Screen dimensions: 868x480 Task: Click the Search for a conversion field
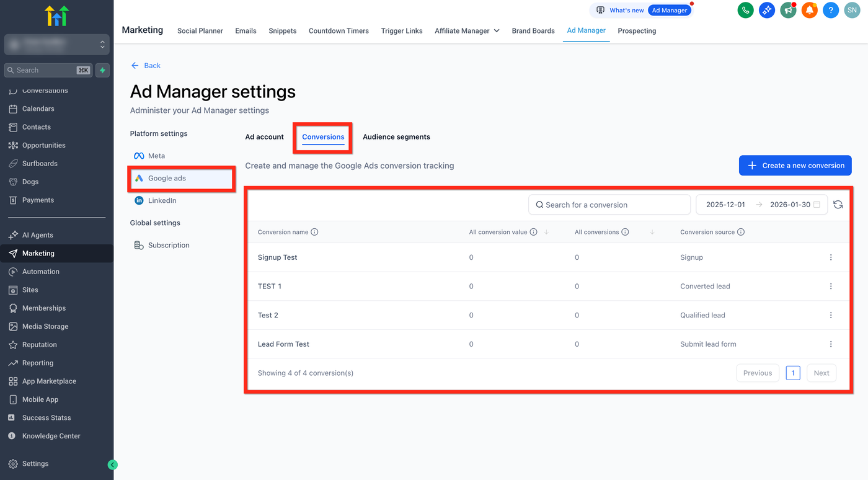[x=609, y=205]
